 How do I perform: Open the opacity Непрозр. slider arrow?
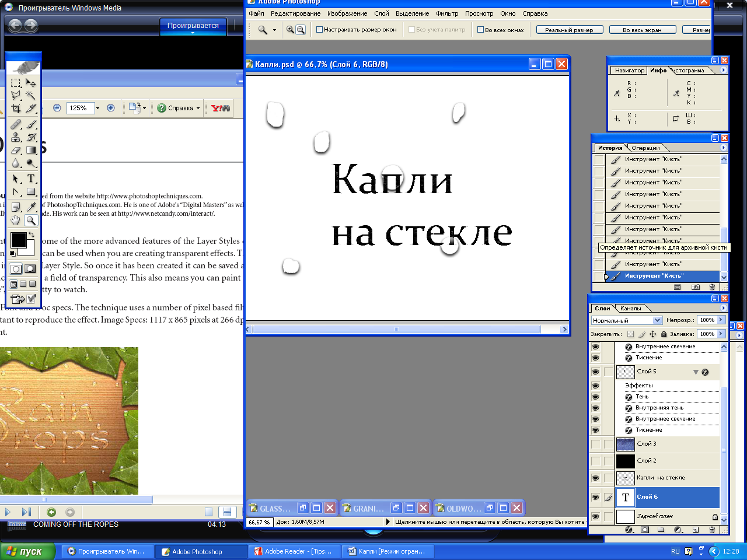pyautogui.click(x=721, y=320)
